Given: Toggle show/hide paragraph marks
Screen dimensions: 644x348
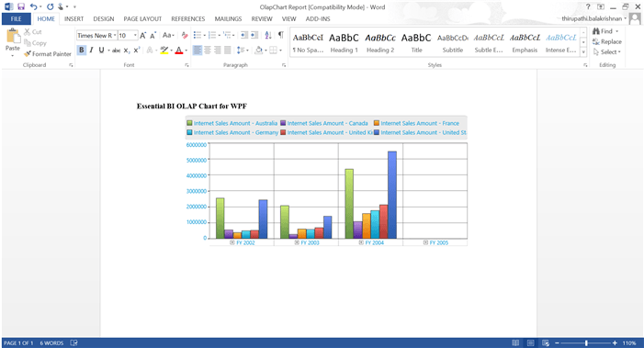Looking at the screenshot, I should pos(280,35).
